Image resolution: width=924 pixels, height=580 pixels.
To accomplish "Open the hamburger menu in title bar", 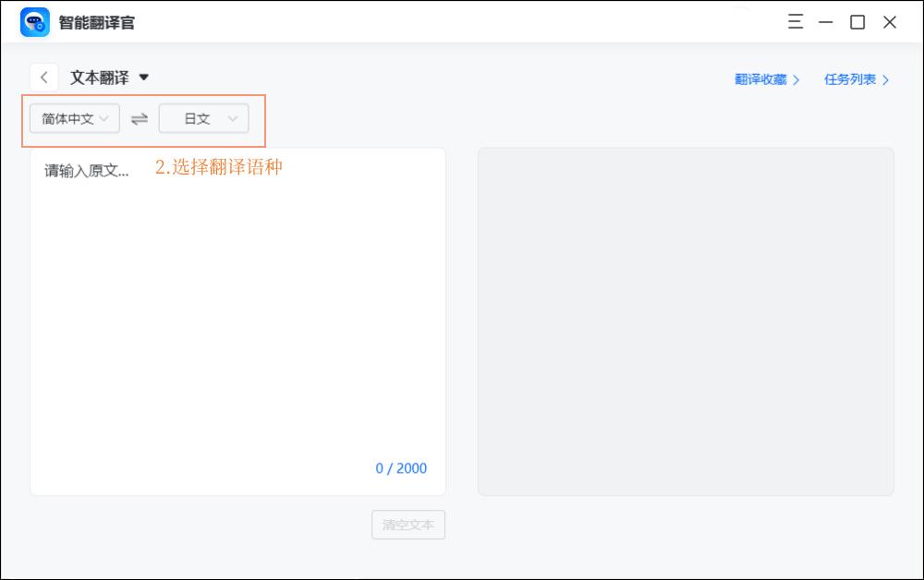I will [796, 22].
